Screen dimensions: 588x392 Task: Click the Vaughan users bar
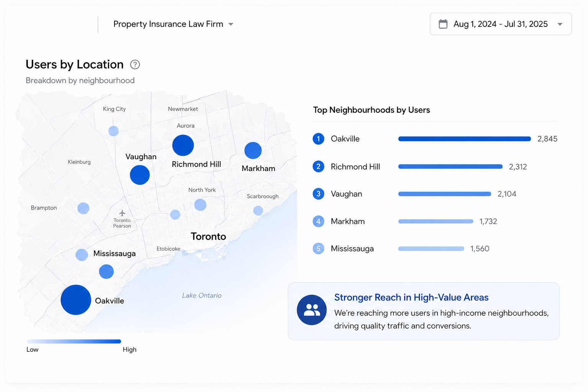pos(445,194)
